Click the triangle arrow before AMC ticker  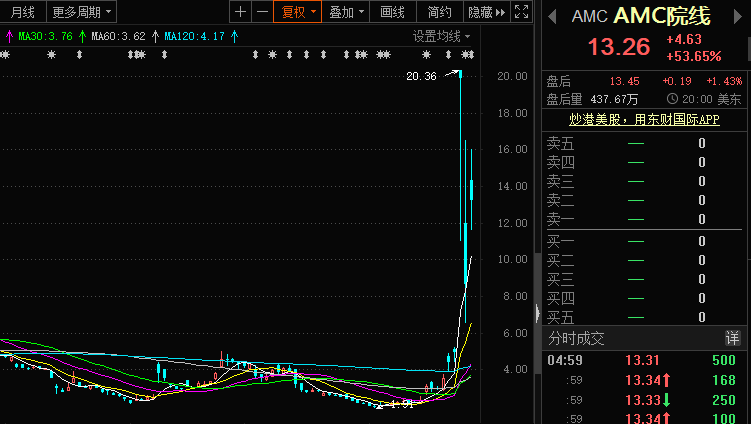tap(553, 16)
